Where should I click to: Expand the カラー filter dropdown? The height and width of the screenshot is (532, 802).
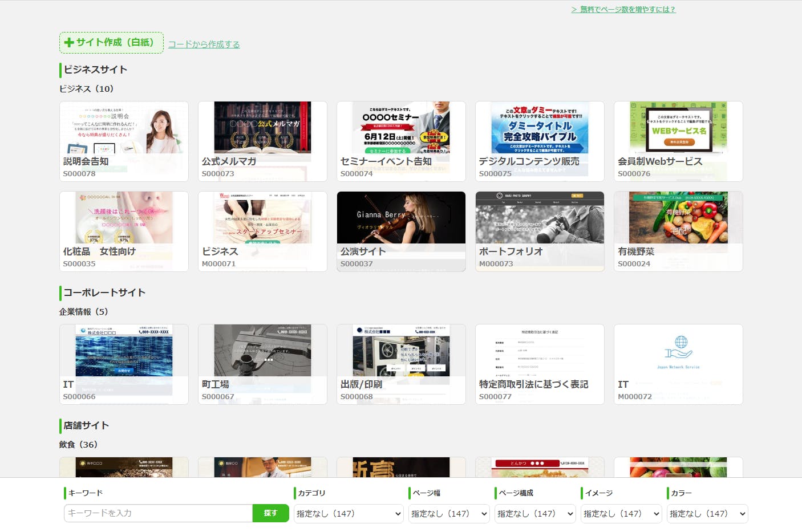click(x=707, y=514)
